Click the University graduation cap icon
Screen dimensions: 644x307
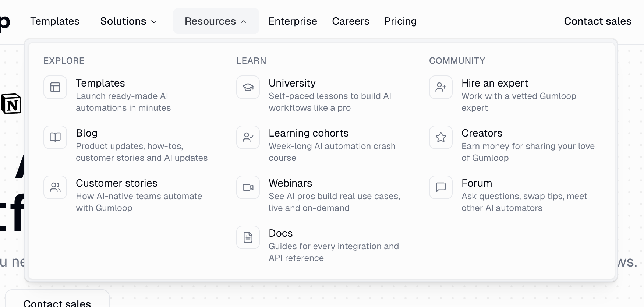(248, 87)
